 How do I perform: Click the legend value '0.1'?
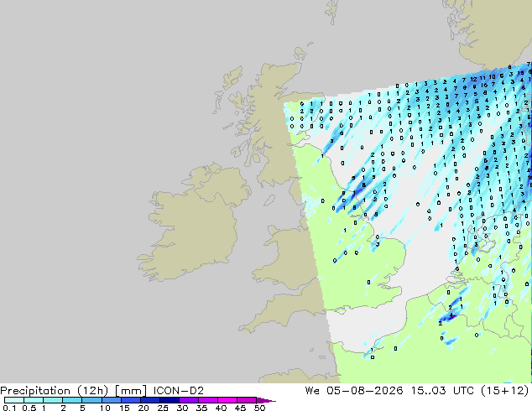coord(9,408)
